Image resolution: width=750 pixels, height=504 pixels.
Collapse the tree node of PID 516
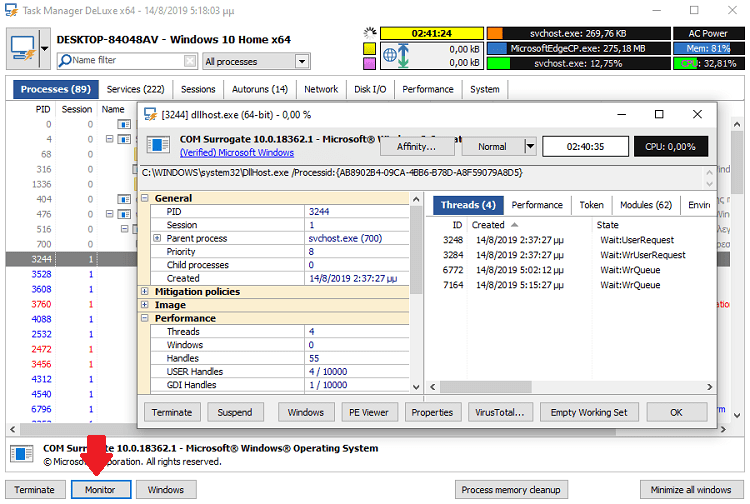[124, 229]
